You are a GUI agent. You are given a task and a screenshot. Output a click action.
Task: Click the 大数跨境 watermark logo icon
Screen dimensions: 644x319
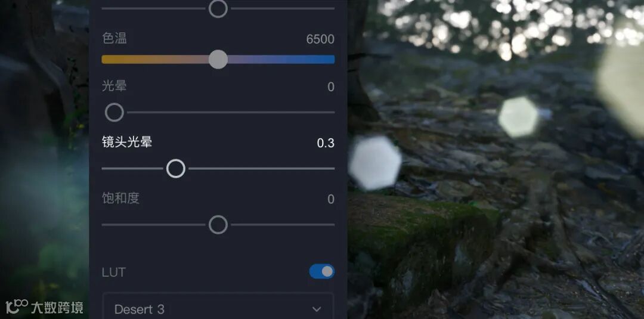coord(17,306)
